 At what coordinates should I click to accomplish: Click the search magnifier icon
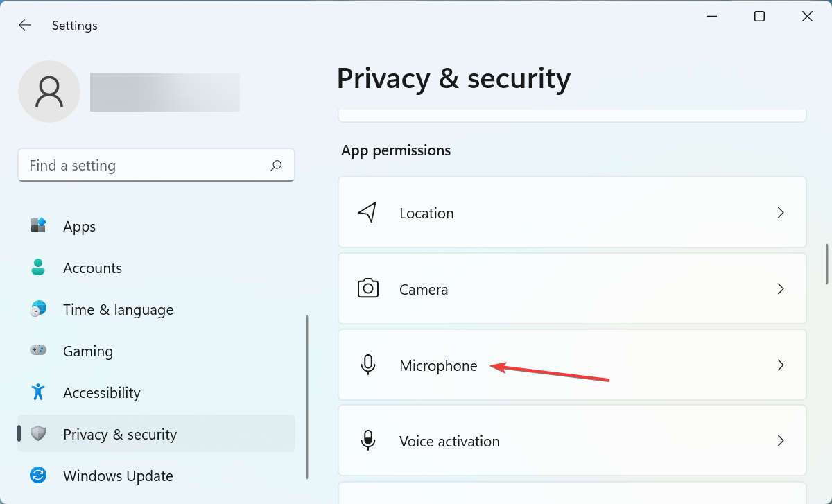275,165
